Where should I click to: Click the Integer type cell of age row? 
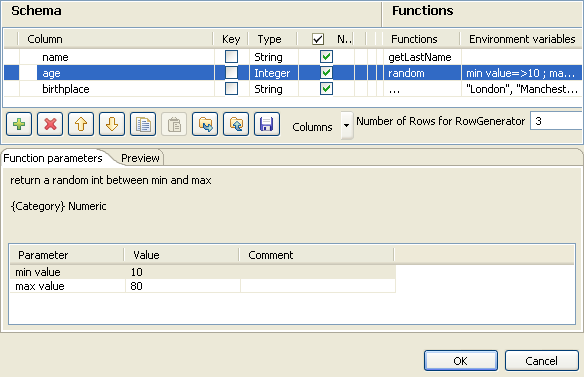click(274, 73)
